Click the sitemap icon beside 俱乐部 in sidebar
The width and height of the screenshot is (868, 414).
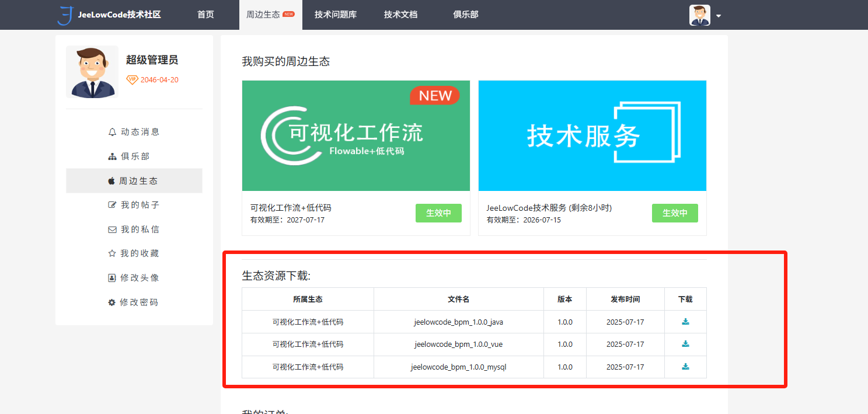point(113,156)
